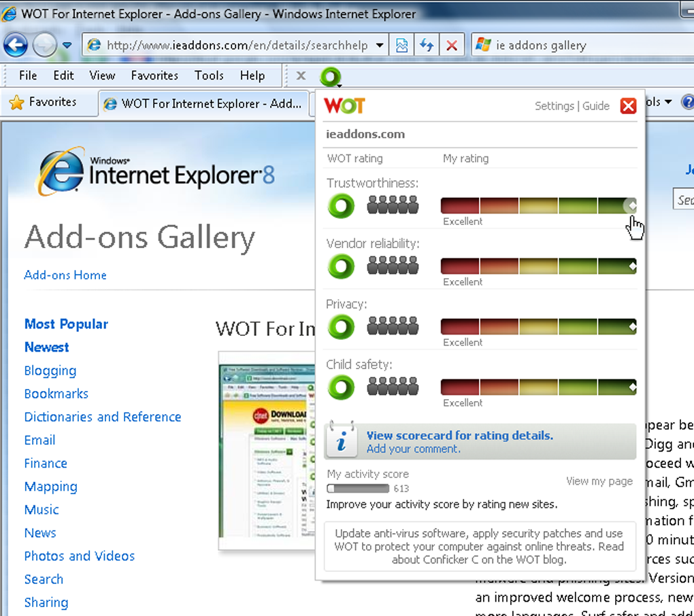Set Trustworthiness rating on color bar

click(x=539, y=205)
